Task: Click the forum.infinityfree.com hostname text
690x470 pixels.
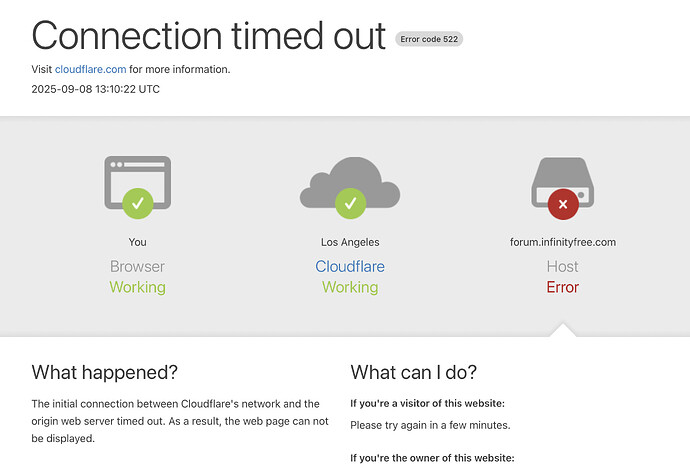Action: pos(563,242)
